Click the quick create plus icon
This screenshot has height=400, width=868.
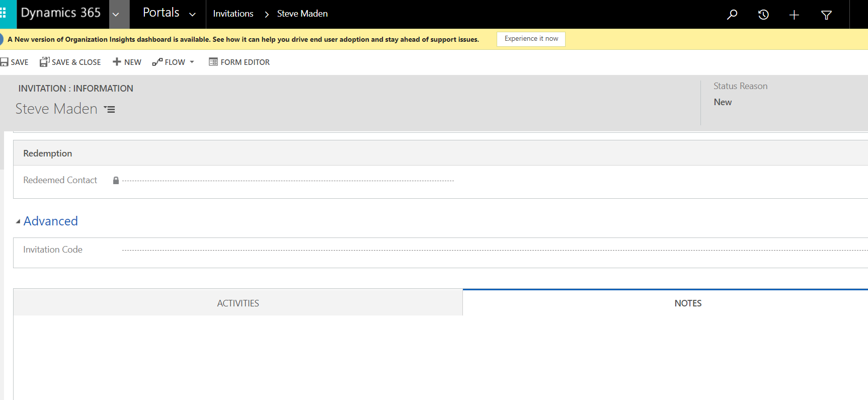[x=794, y=15]
